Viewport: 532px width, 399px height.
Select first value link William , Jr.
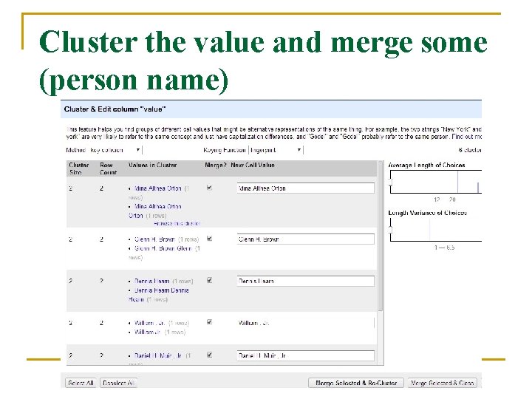click(149, 323)
